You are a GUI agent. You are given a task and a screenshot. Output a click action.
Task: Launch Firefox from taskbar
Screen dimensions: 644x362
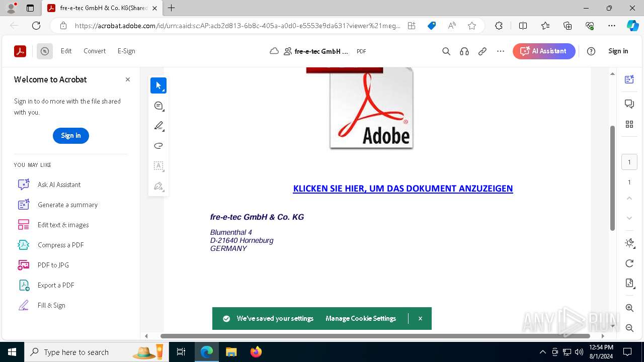pos(256,352)
